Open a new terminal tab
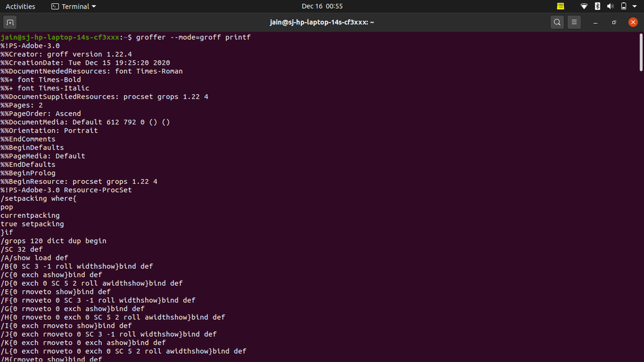Viewport: 644px width, 362px height. pyautogui.click(x=10, y=22)
